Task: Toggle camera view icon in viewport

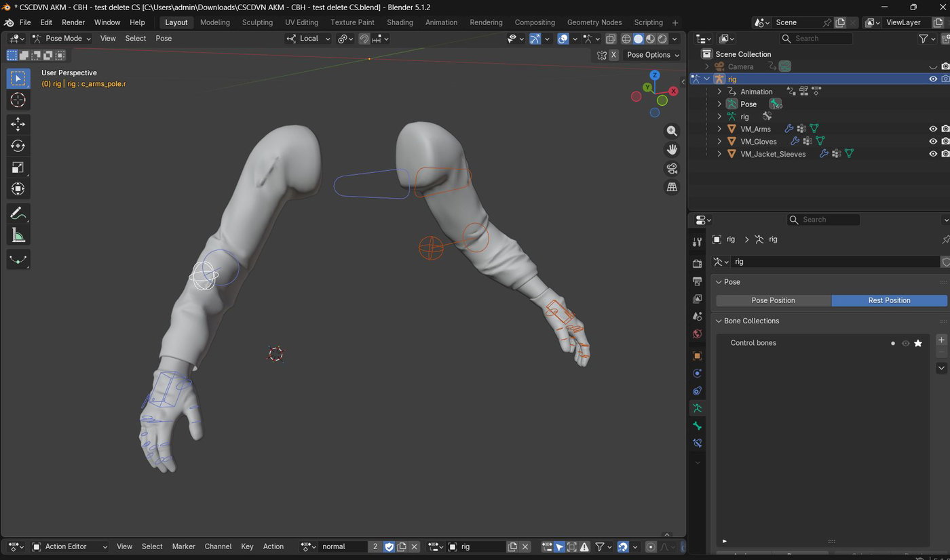Action: [672, 168]
